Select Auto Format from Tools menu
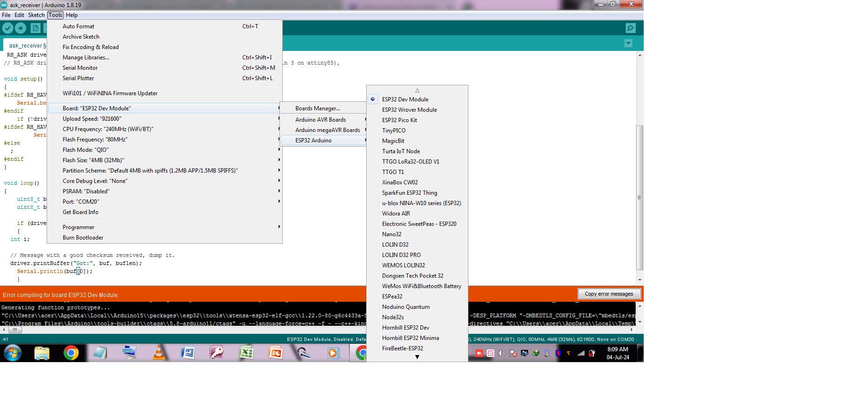The height and width of the screenshot is (397, 868). [x=164, y=26]
